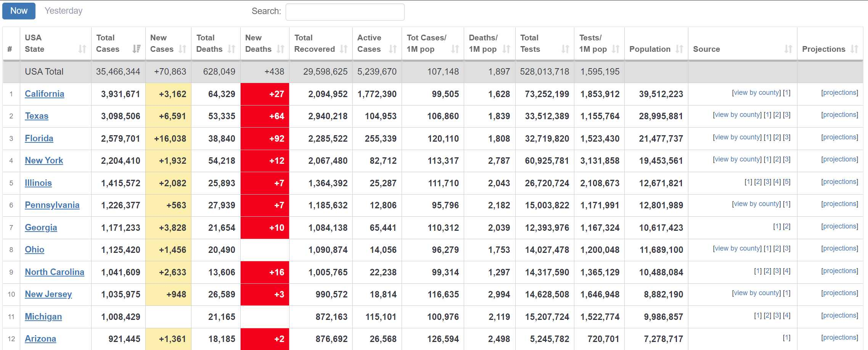The height and width of the screenshot is (350, 868).
Task: Open Michigan projections link
Action: [839, 315]
